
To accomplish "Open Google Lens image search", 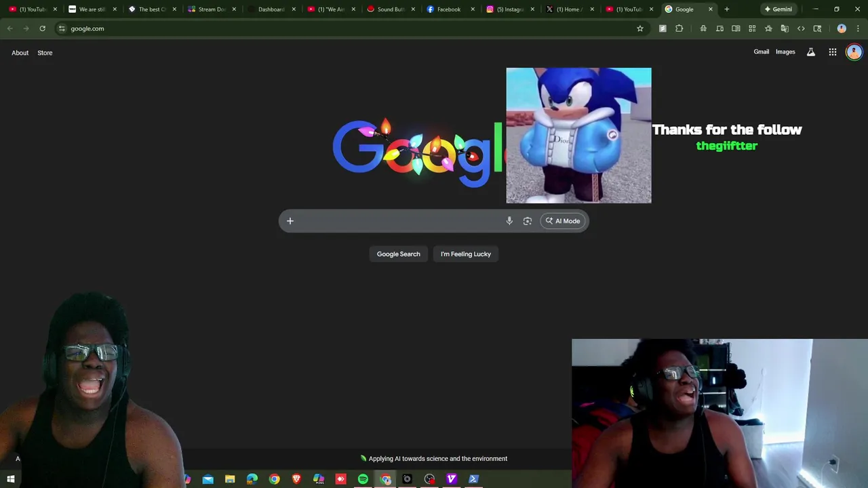I will [528, 221].
